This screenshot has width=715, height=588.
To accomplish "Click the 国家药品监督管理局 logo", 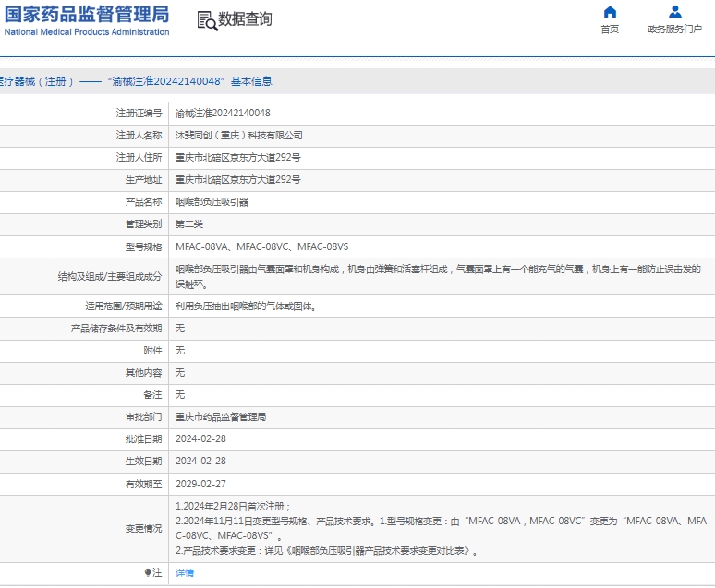I will (87, 15).
